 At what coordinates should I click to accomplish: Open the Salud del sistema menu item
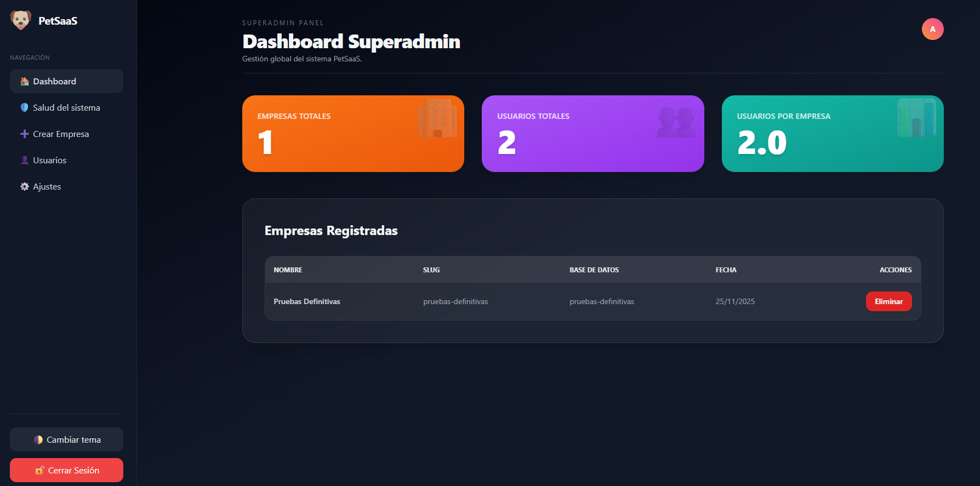click(66, 108)
